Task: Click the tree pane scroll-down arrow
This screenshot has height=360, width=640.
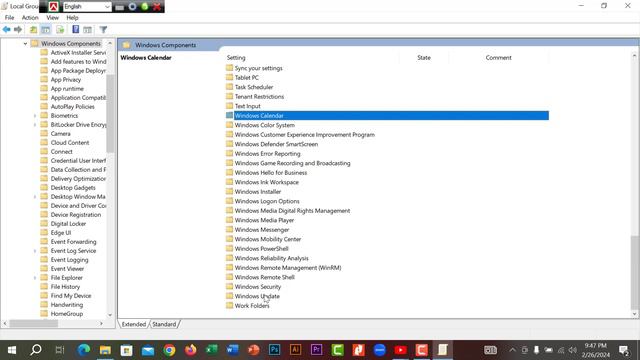Action: coord(110,315)
